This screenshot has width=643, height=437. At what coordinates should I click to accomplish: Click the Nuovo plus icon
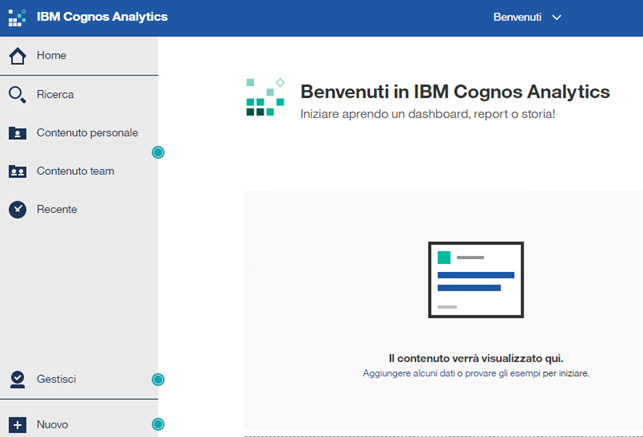click(x=17, y=425)
